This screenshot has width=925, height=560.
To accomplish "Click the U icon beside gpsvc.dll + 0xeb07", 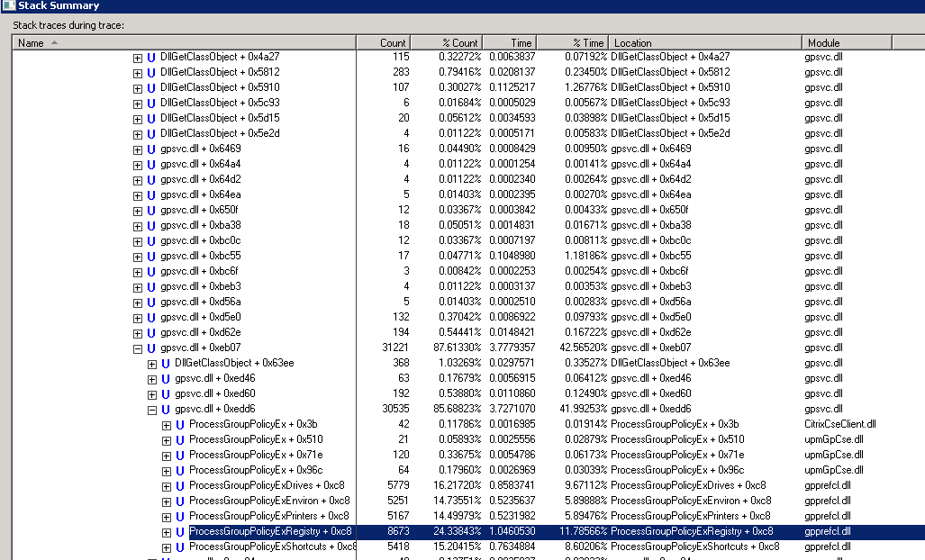I will (x=151, y=348).
